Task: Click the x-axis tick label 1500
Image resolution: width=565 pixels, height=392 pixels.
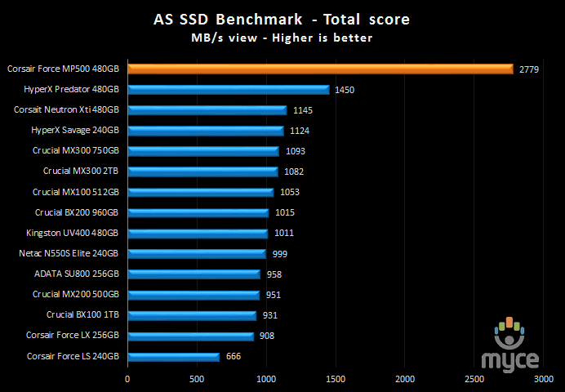Action: [x=336, y=379]
